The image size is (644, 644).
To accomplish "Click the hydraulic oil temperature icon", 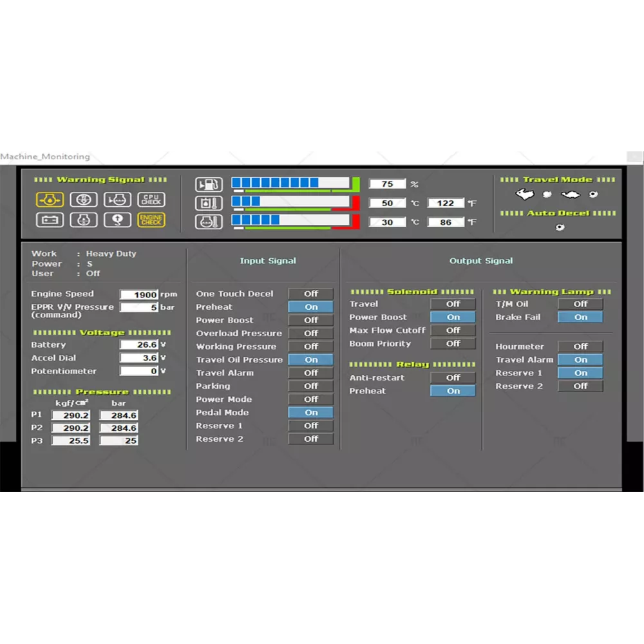I will pyautogui.click(x=209, y=203).
